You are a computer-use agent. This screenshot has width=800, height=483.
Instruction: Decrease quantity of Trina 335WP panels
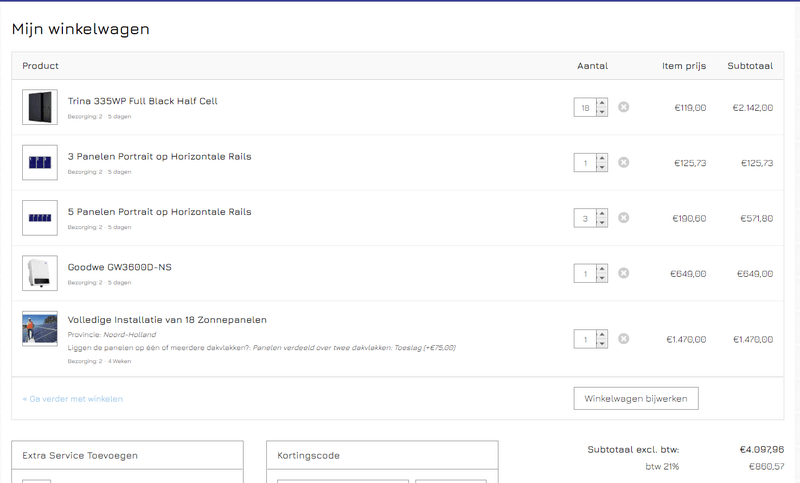[x=602, y=112]
